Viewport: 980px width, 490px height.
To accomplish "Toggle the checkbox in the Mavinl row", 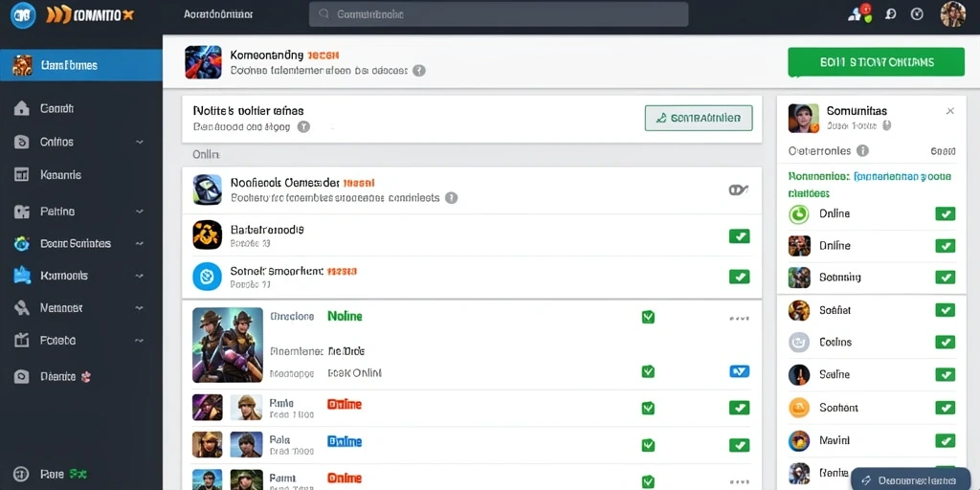I will (945, 440).
